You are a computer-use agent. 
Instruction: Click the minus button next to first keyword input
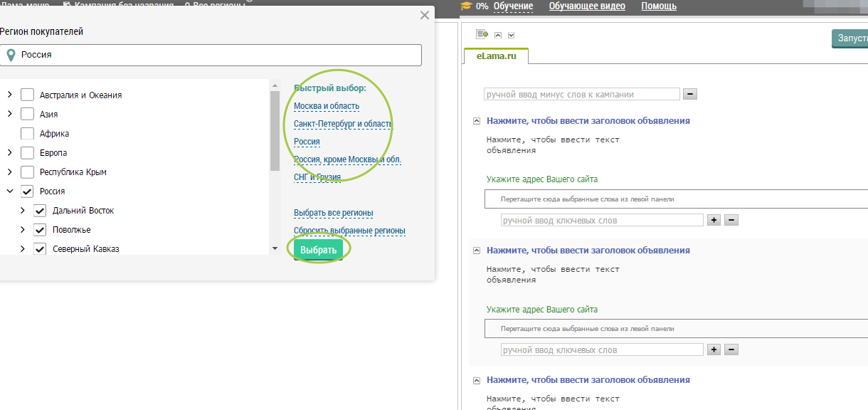click(x=731, y=220)
